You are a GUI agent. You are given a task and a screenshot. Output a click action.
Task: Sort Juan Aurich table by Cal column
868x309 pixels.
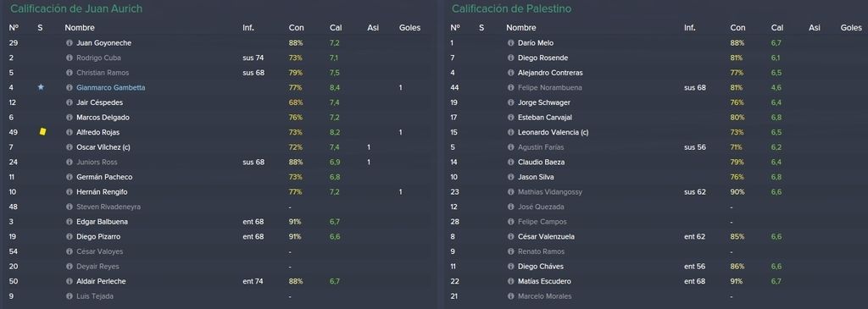tap(336, 28)
